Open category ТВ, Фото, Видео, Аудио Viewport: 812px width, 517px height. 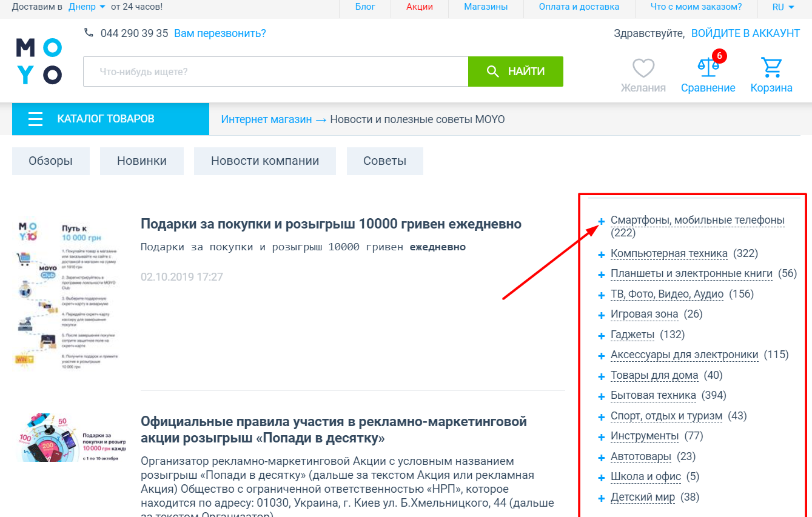(x=667, y=294)
